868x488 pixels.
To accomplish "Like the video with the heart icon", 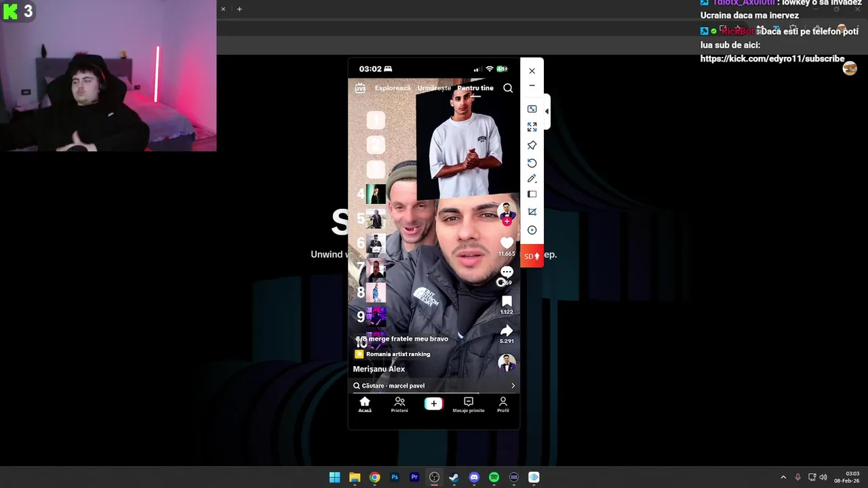I will [507, 243].
